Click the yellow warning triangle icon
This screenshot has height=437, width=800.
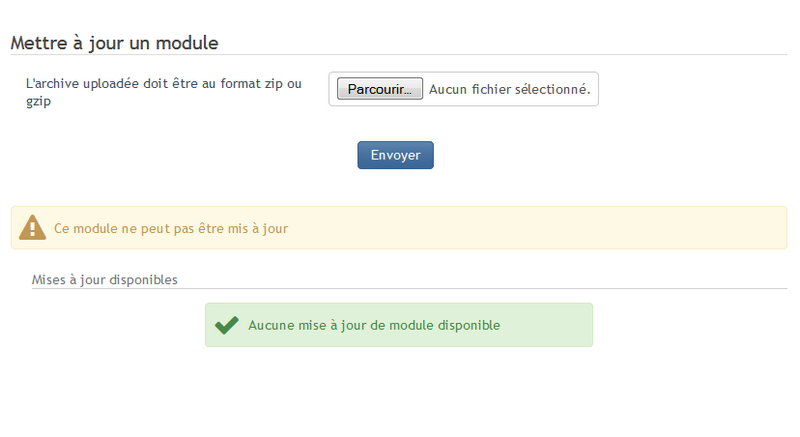pos(32,228)
